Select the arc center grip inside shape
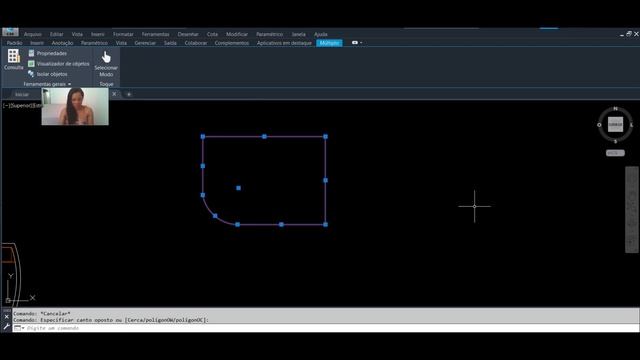 [238, 188]
